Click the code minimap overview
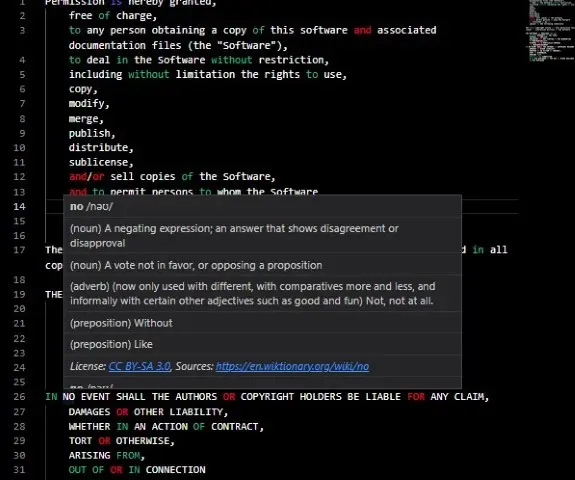Viewport: 575px width, 480px height. pyautogui.click(x=550, y=31)
